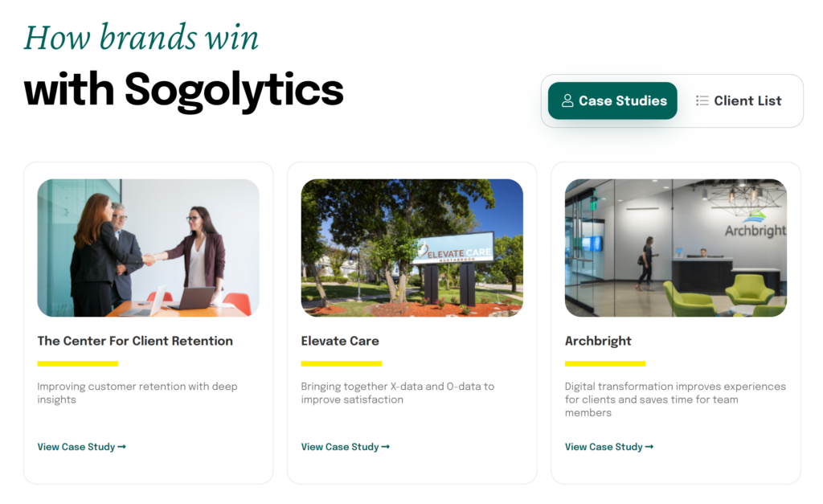Image resolution: width=823 pixels, height=504 pixels.
Task: Click the Archbright card heading
Action: [598, 341]
